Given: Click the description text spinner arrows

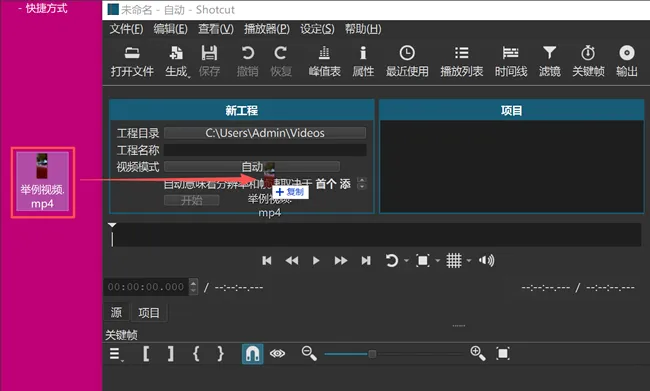Looking at the screenshot, I should [362, 183].
